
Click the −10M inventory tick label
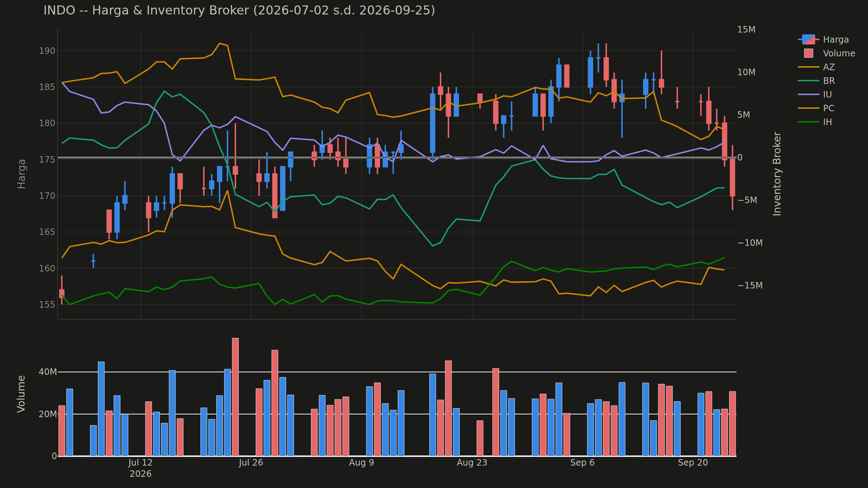[750, 243]
